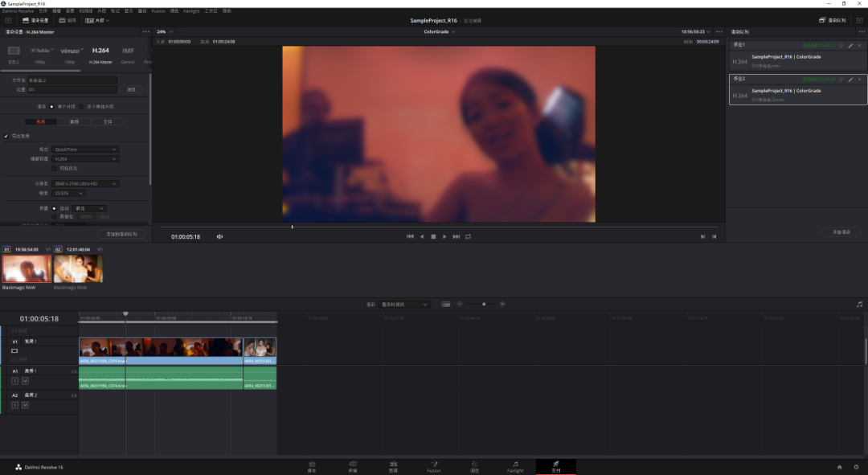Toggle loop playback in the viewer
This screenshot has height=475, width=868.
(x=469, y=236)
